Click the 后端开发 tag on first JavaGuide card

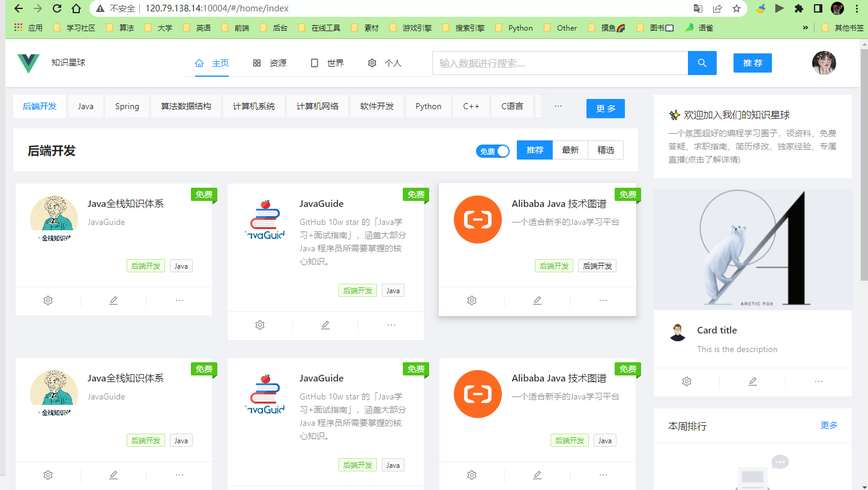pyautogui.click(x=358, y=291)
